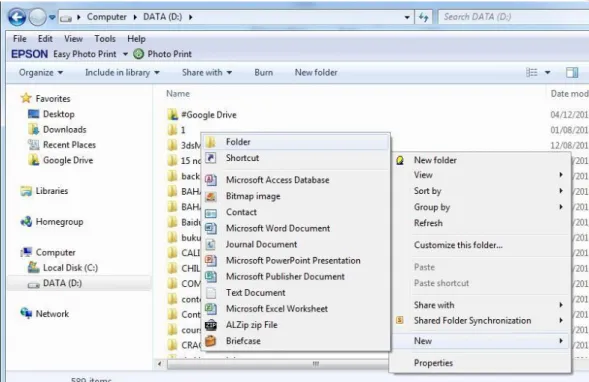The image size is (589, 382).
Task: Open the recent pages dropdown next to Forward
Action: (x=52, y=17)
